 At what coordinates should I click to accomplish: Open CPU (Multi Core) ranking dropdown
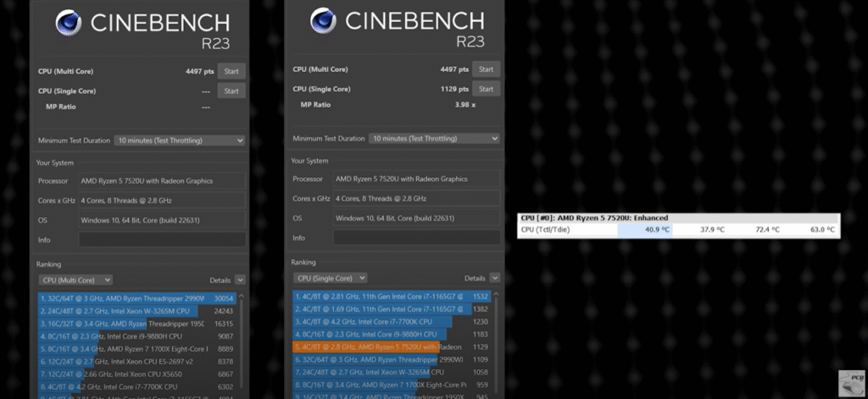(x=75, y=280)
